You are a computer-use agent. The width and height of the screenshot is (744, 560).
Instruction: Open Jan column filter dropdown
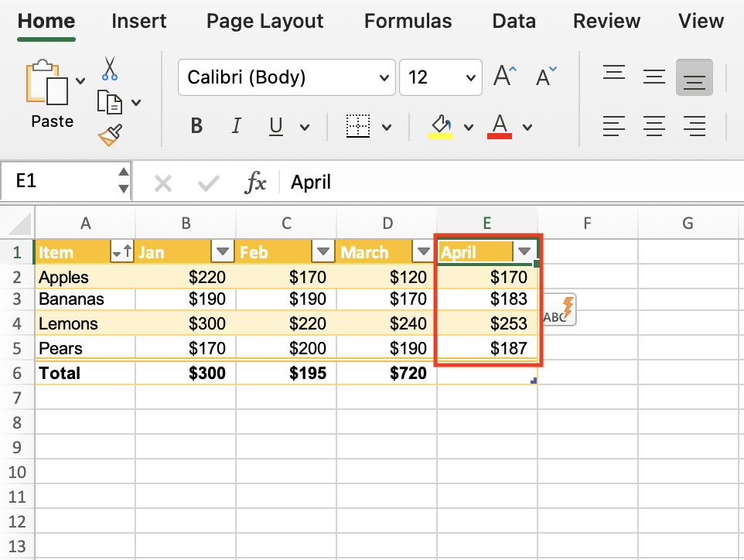point(223,251)
